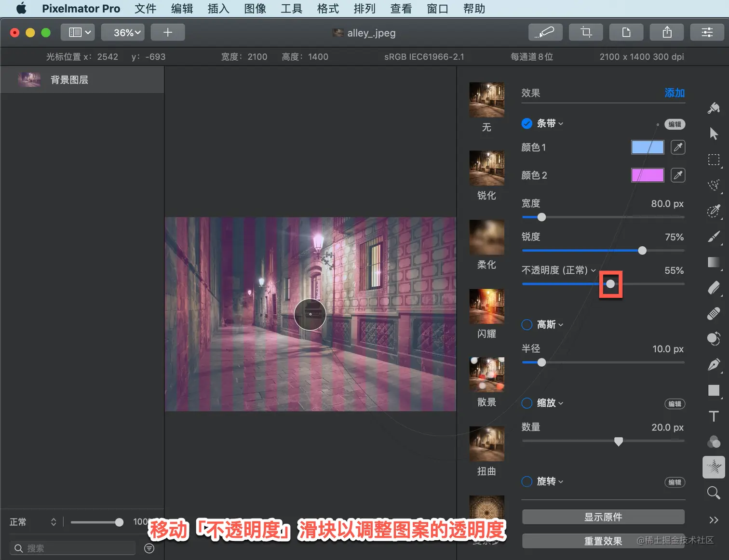Enable the 旋转 effect checkbox
The height and width of the screenshot is (560, 729).
[x=527, y=481]
